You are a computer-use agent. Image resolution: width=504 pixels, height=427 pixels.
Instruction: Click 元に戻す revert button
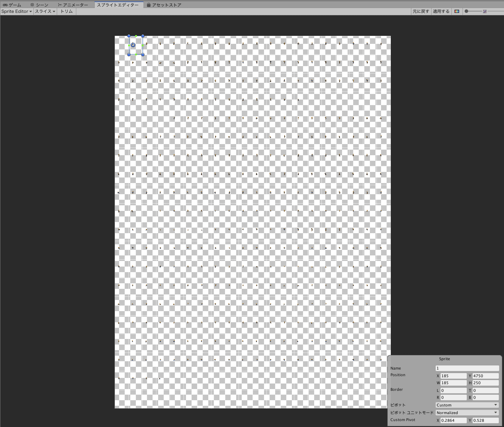[x=421, y=11]
